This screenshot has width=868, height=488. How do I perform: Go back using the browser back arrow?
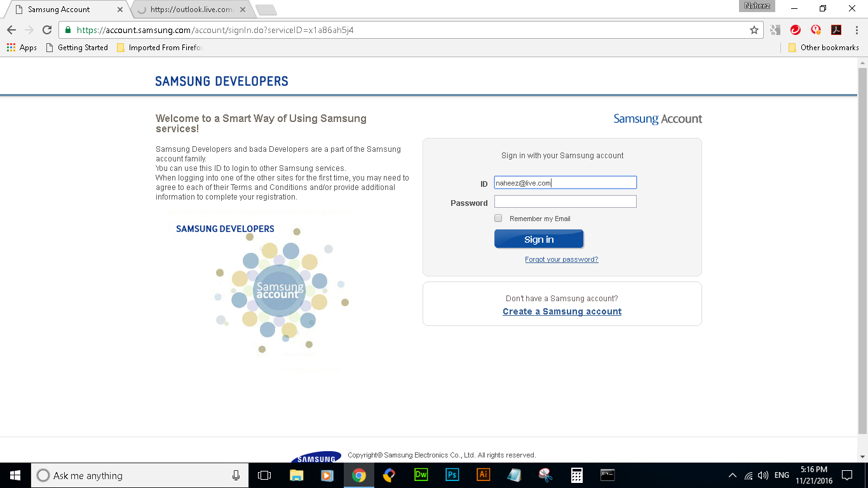coord(11,30)
